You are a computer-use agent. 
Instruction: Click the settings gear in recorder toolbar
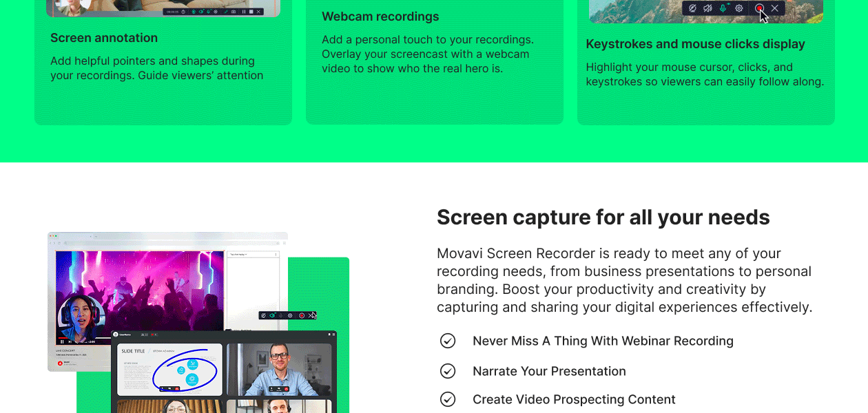pyautogui.click(x=739, y=8)
